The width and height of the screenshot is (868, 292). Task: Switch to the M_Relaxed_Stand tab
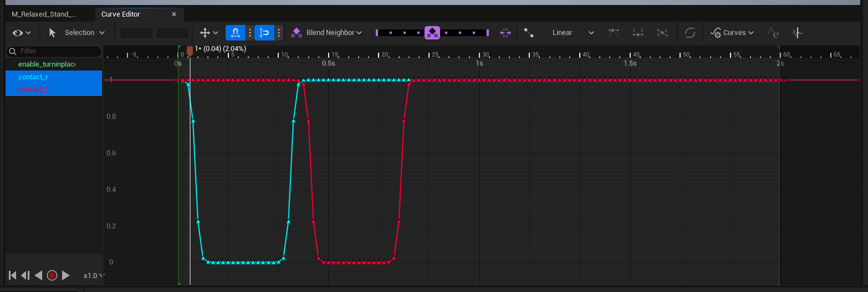tap(44, 14)
